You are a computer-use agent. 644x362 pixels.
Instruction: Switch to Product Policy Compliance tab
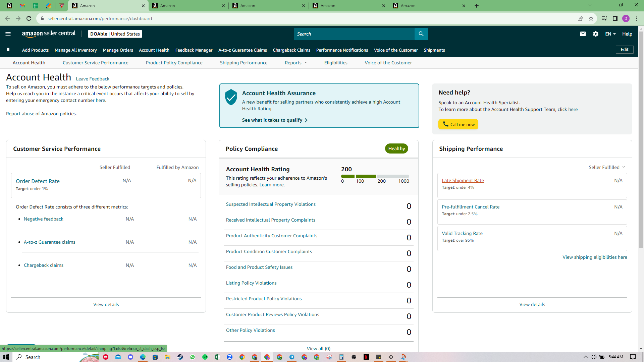[x=174, y=63]
